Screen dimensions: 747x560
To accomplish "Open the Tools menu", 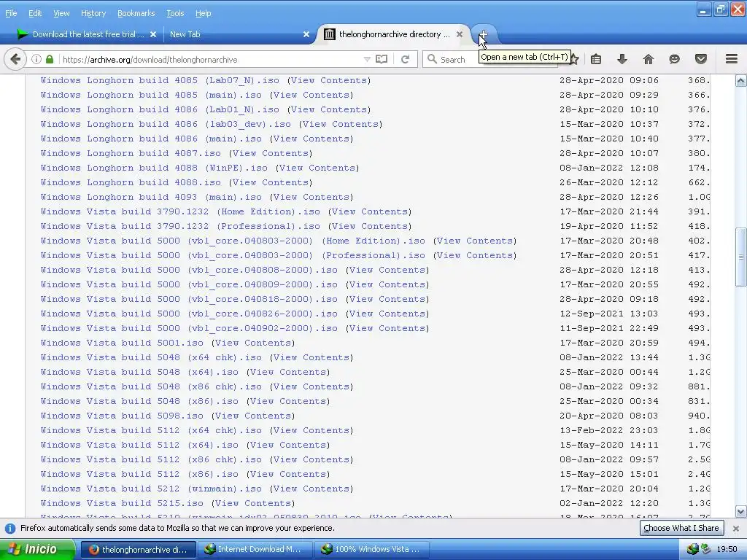I will pyautogui.click(x=175, y=13).
